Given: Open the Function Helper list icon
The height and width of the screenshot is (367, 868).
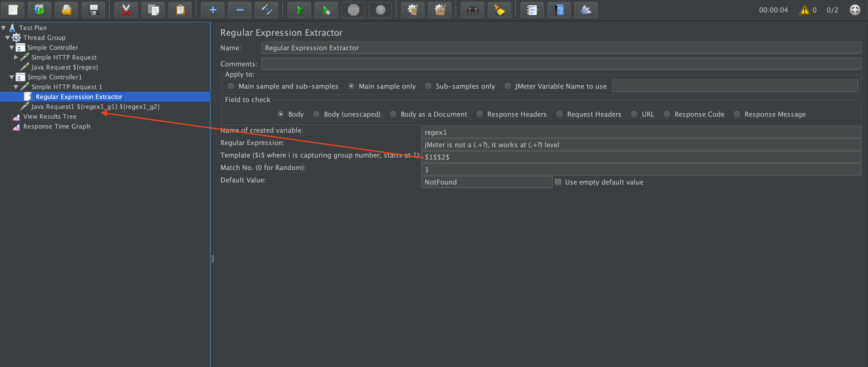Looking at the screenshot, I should tap(532, 10).
